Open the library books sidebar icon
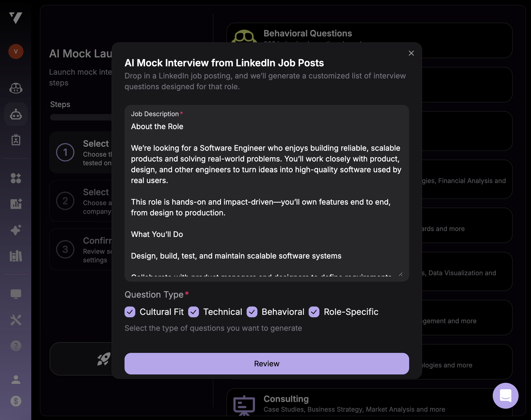531x420 pixels. [x=16, y=256]
